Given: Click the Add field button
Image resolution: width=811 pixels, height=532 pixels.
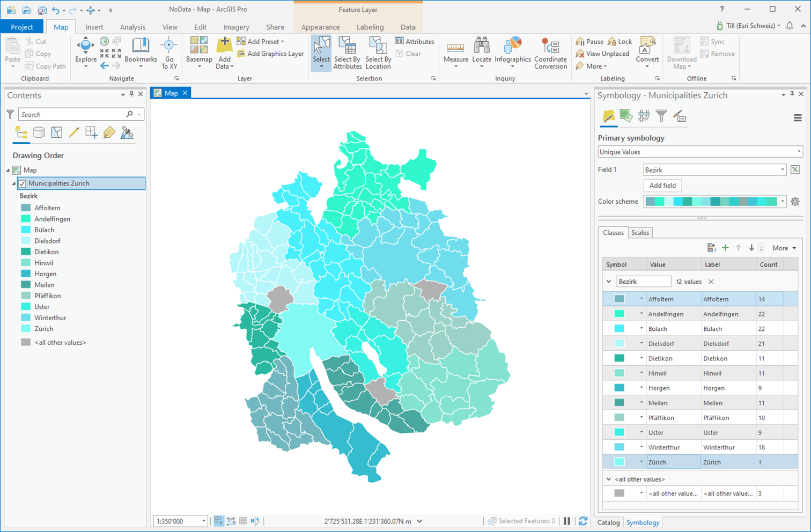Looking at the screenshot, I should click(662, 186).
